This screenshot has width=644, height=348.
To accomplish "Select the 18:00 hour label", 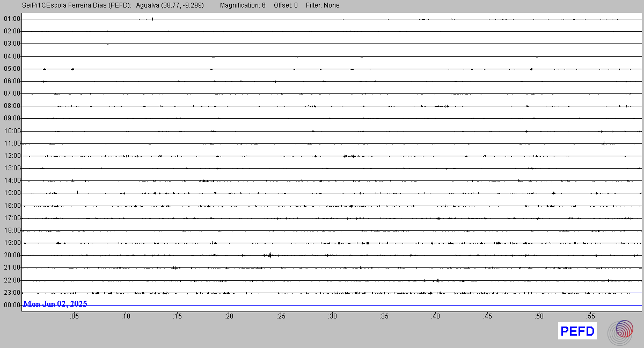I will 12,230.
